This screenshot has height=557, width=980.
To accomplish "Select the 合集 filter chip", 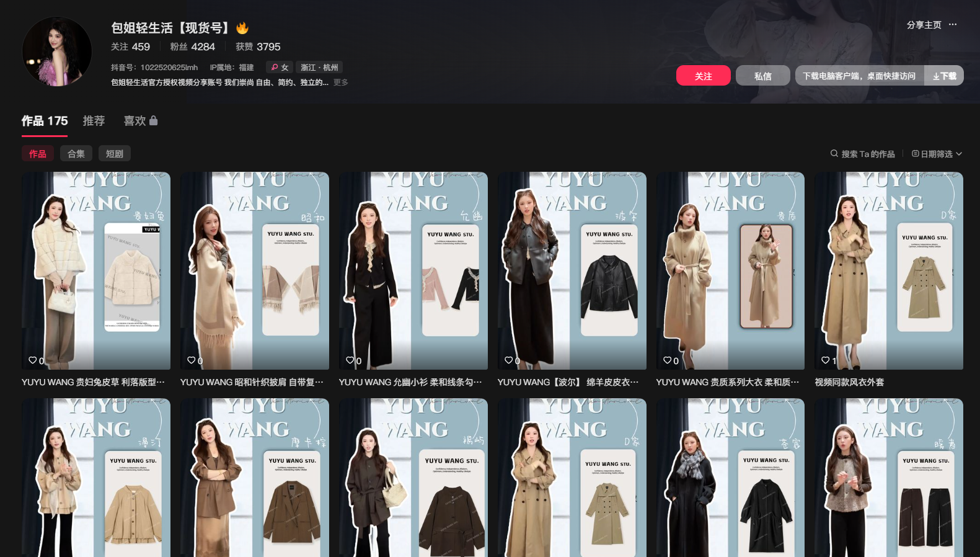I will click(76, 154).
